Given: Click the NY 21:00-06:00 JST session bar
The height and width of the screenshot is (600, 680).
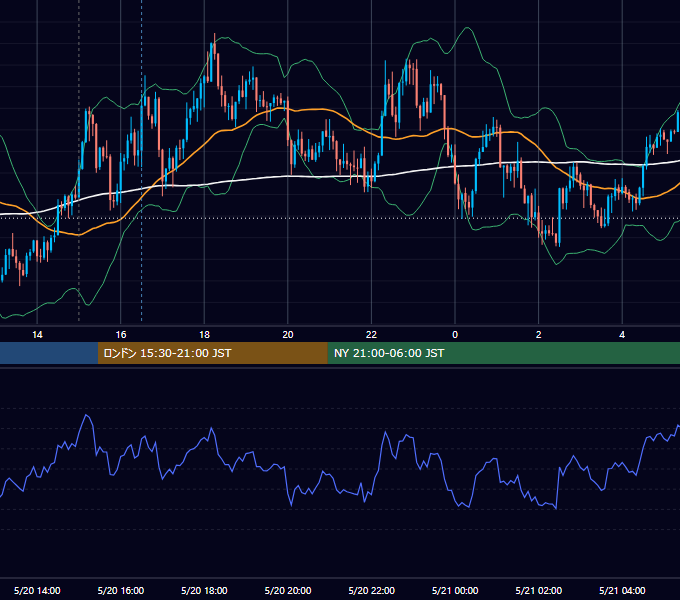Looking at the screenshot, I should (503, 353).
